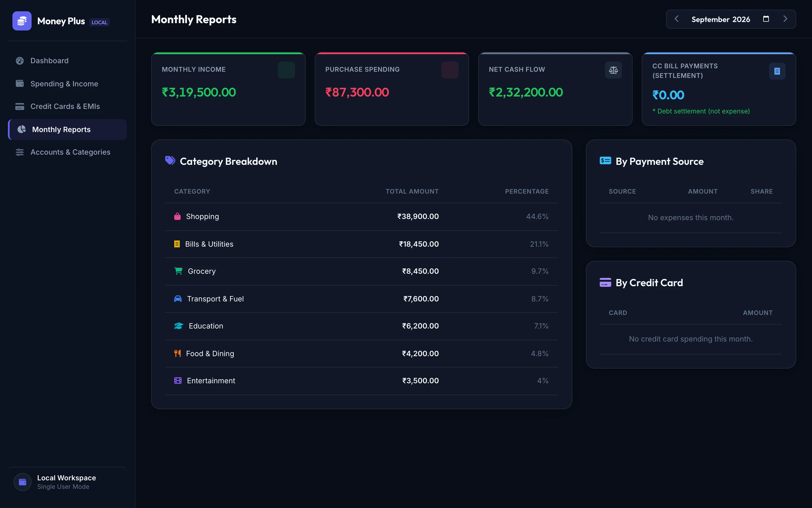The width and height of the screenshot is (812, 508).
Task: Click the Education graduation cap icon
Action: coord(178,326)
